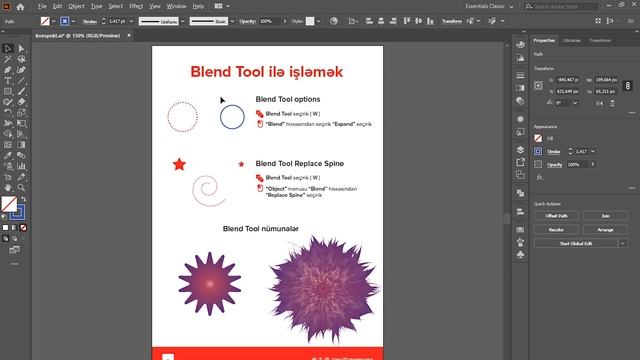This screenshot has height=360, width=640.
Task: Open the rotation angle dropdown in Properties
Action: pos(575,103)
